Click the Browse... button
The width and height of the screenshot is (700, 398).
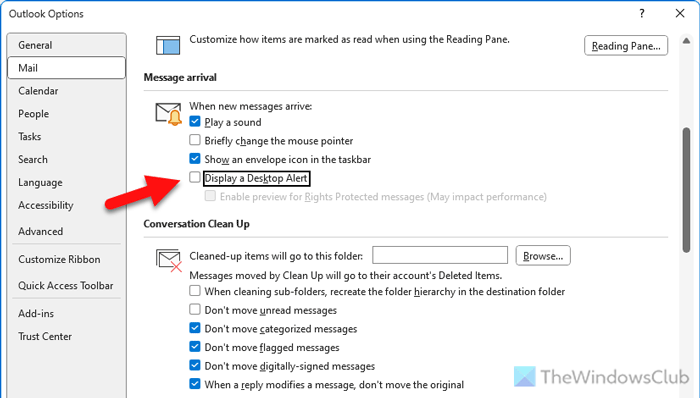pos(543,256)
